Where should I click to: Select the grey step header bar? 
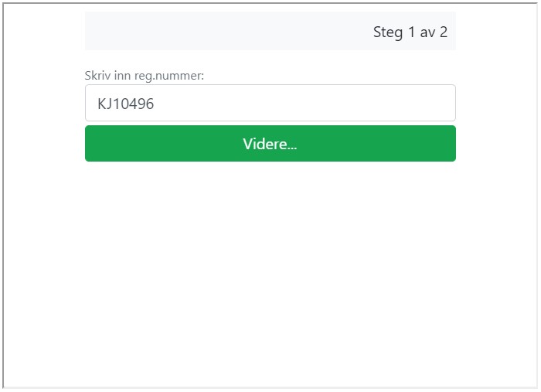pyautogui.click(x=270, y=31)
